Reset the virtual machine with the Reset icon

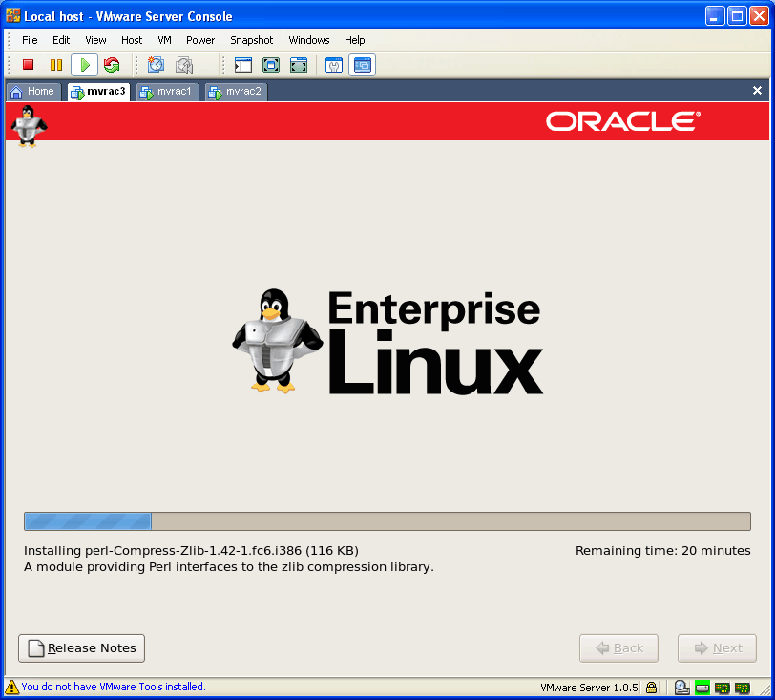tap(112, 65)
